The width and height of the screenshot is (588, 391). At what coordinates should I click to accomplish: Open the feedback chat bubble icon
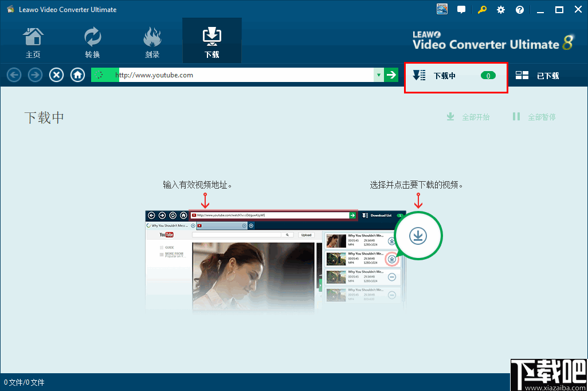tap(461, 10)
